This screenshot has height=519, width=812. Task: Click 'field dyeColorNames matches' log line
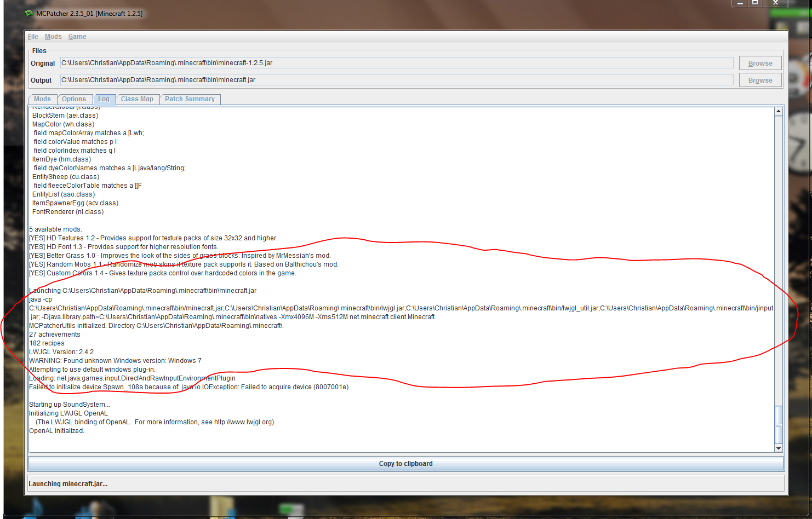click(110, 168)
